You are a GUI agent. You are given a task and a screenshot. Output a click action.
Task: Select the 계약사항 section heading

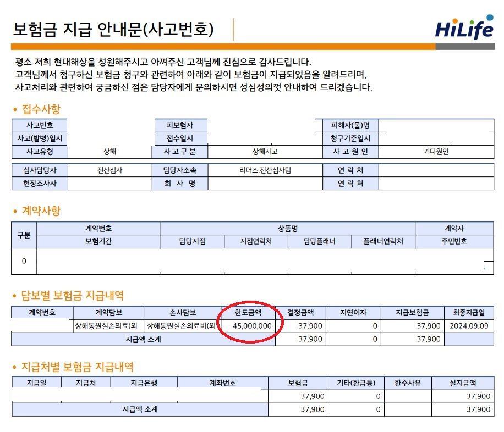(x=41, y=211)
